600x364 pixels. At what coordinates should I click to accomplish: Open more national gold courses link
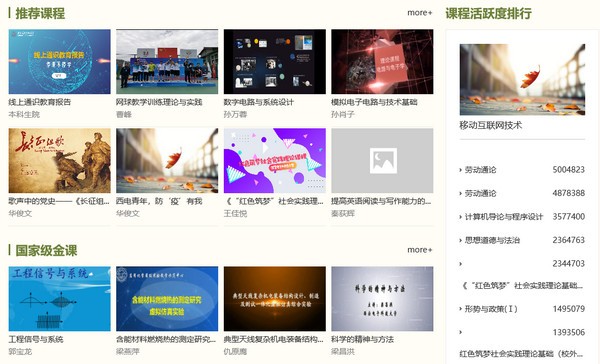(419, 250)
